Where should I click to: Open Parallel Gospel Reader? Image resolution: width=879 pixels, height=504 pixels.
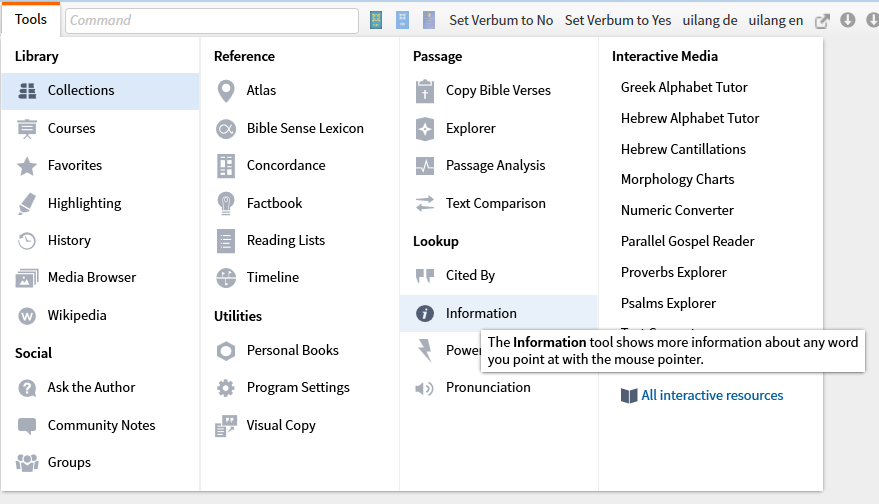[688, 241]
